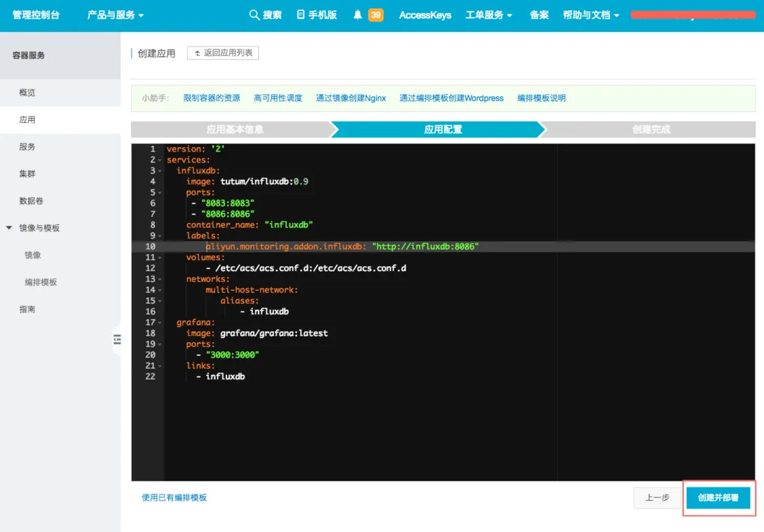Click the 应用基本信息 step tab
This screenshot has height=532, width=764.
pos(235,129)
